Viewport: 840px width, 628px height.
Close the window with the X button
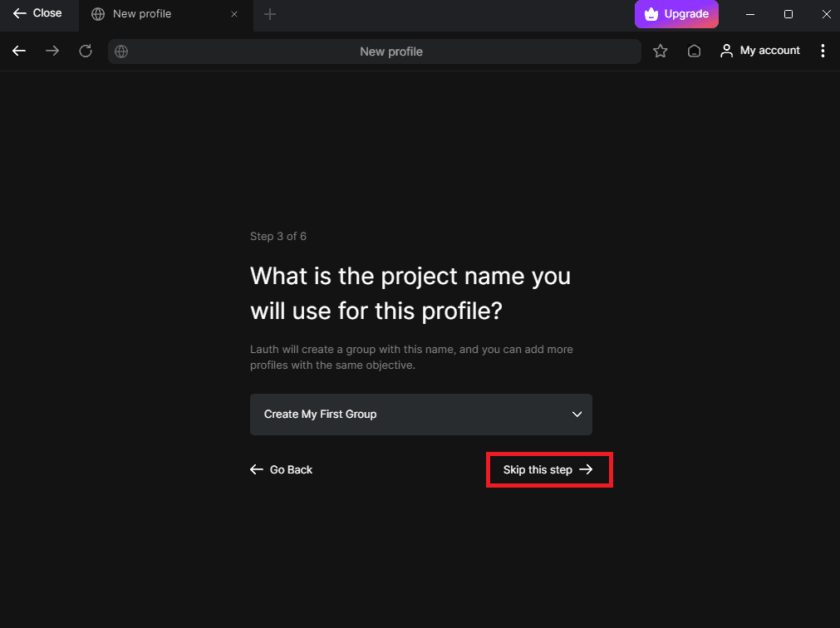coord(826,14)
